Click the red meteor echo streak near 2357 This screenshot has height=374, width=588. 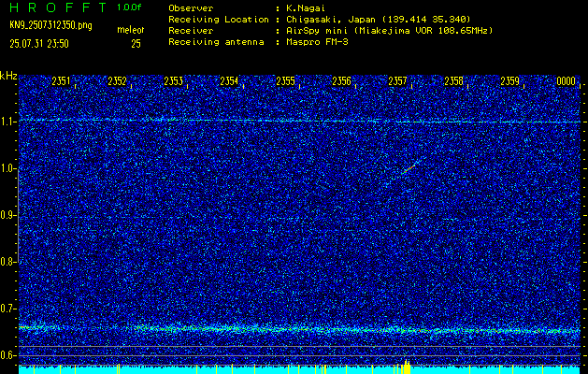coord(409,168)
